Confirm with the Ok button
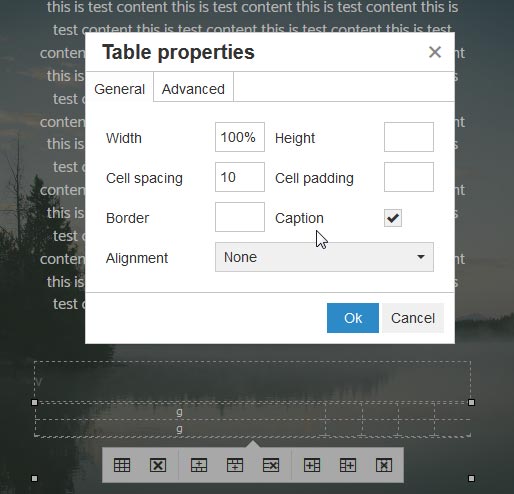 353,318
